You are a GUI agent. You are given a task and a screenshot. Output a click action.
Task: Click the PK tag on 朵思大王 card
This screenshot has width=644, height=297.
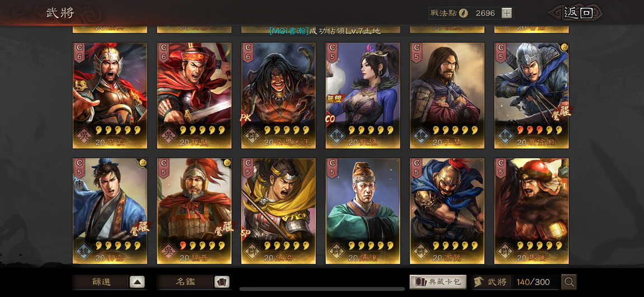[x=246, y=119]
